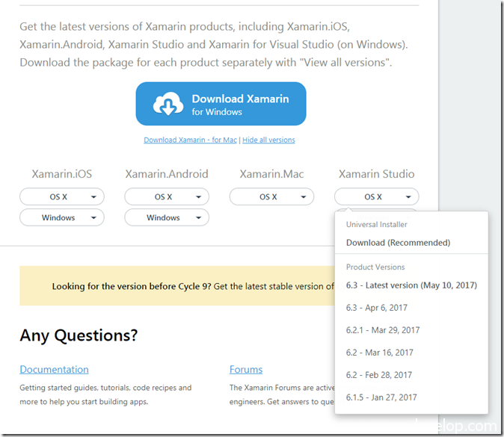Click the cloud download icon

tap(168, 105)
